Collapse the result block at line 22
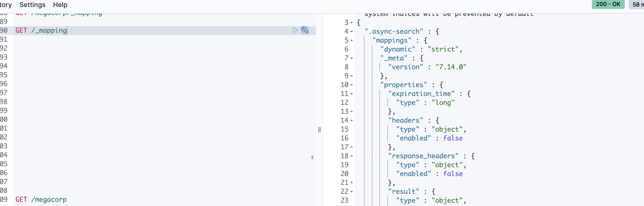 [352, 192]
